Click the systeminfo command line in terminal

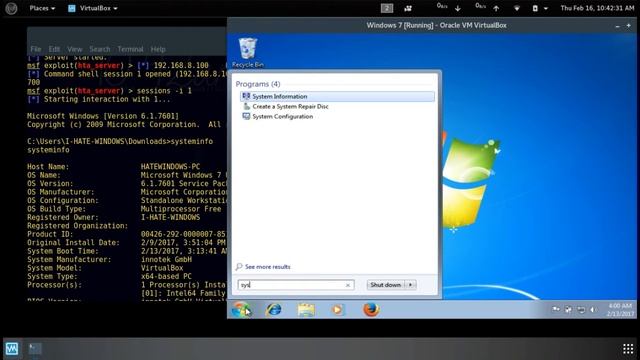[120, 141]
